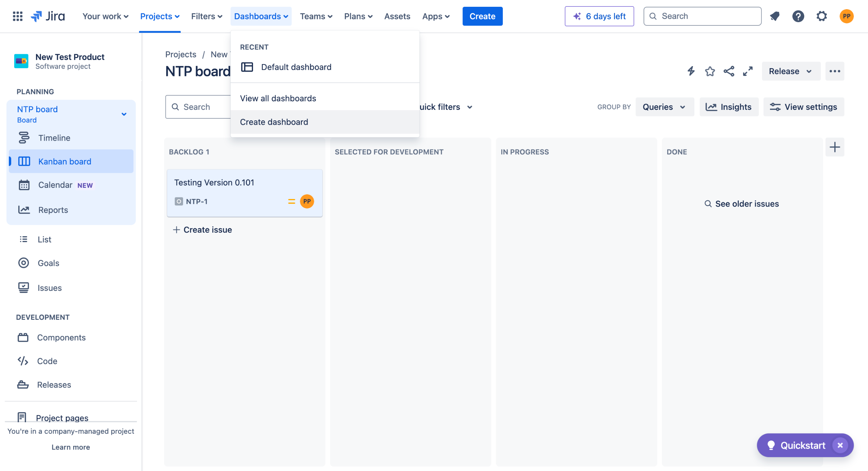This screenshot has height=471, width=868.
Task: Click the share board icon
Action: pyautogui.click(x=729, y=71)
